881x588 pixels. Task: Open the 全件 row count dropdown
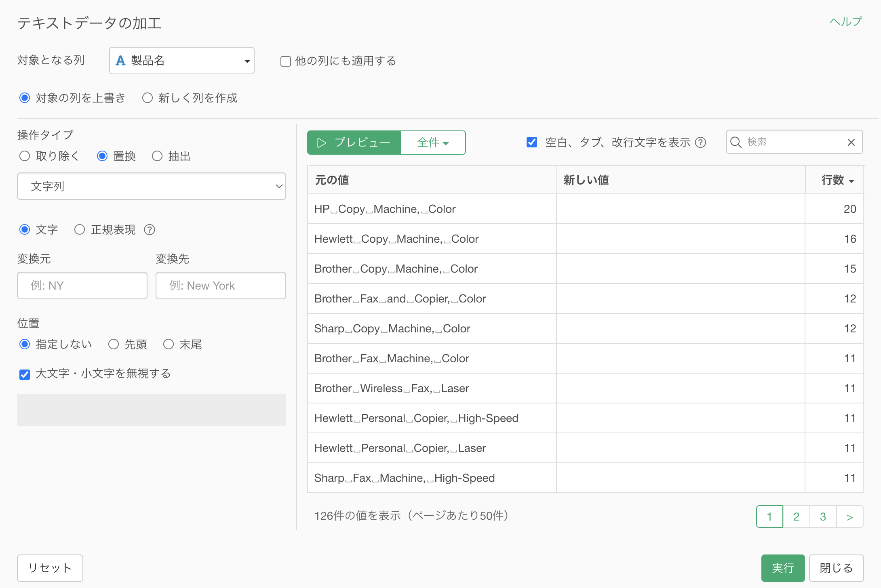tap(433, 143)
